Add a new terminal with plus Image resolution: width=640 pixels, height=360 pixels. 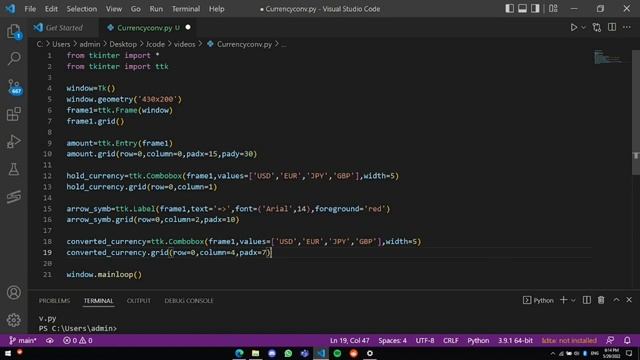point(563,300)
